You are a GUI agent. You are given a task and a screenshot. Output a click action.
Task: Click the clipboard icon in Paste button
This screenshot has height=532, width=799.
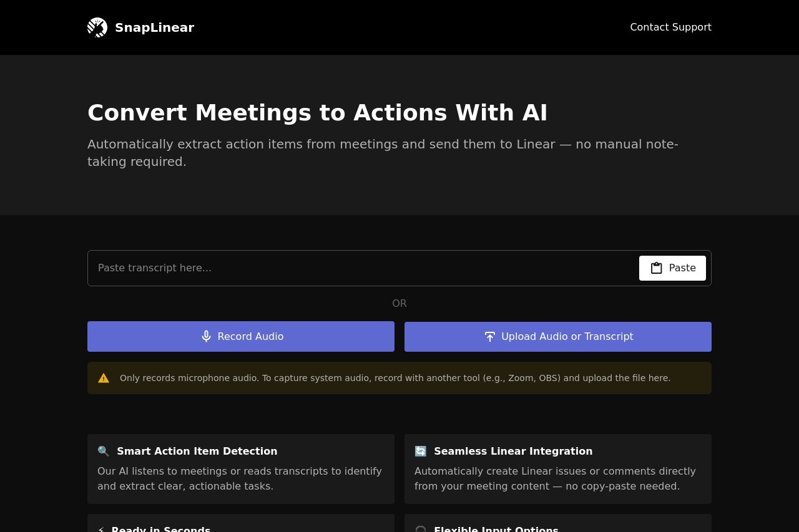(656, 268)
